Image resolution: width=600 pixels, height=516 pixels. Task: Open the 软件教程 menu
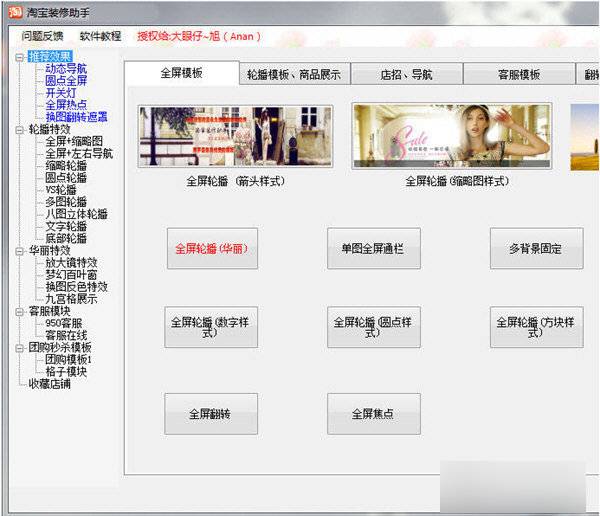[x=101, y=36]
